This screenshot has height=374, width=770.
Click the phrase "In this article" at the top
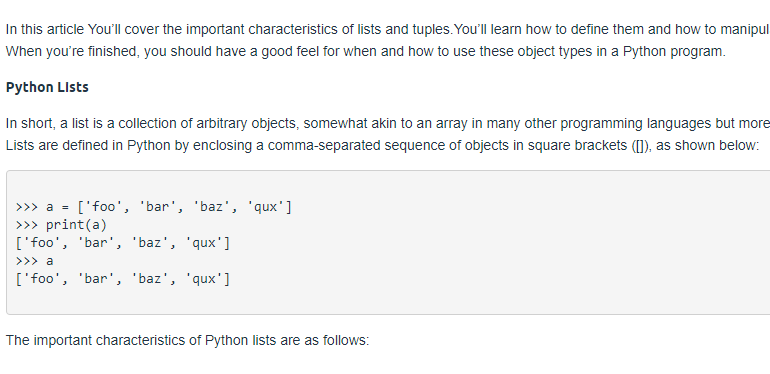pos(45,29)
